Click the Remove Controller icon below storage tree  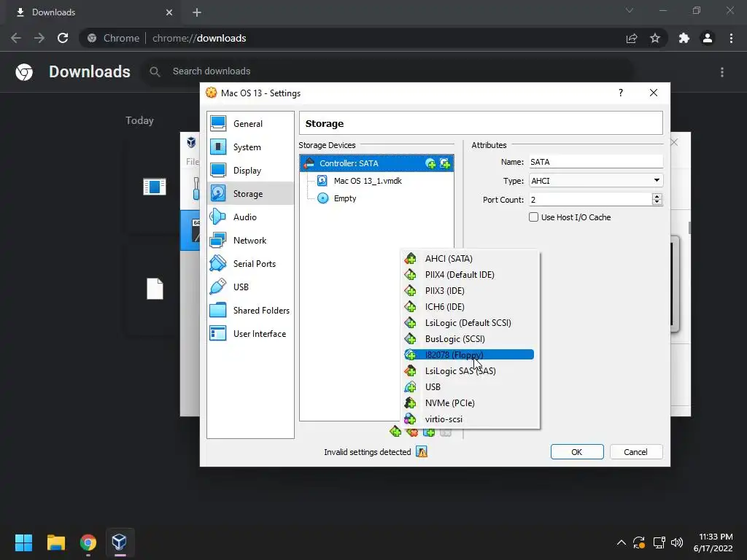coord(412,432)
